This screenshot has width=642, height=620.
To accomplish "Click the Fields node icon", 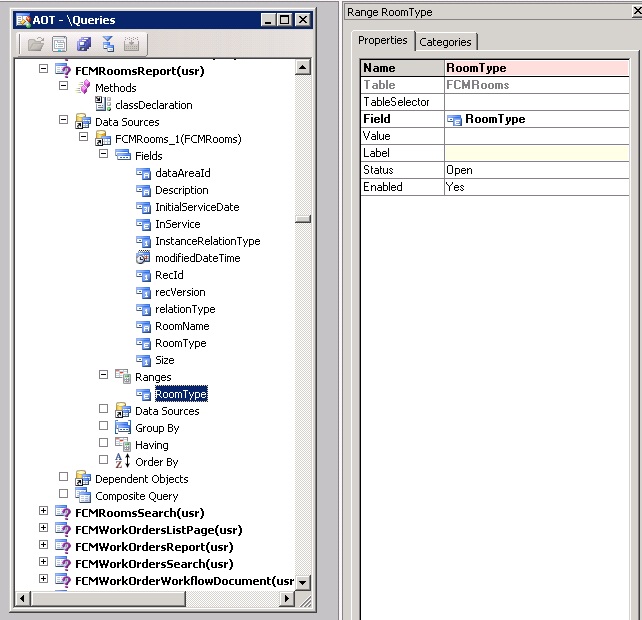I will tap(123, 155).
